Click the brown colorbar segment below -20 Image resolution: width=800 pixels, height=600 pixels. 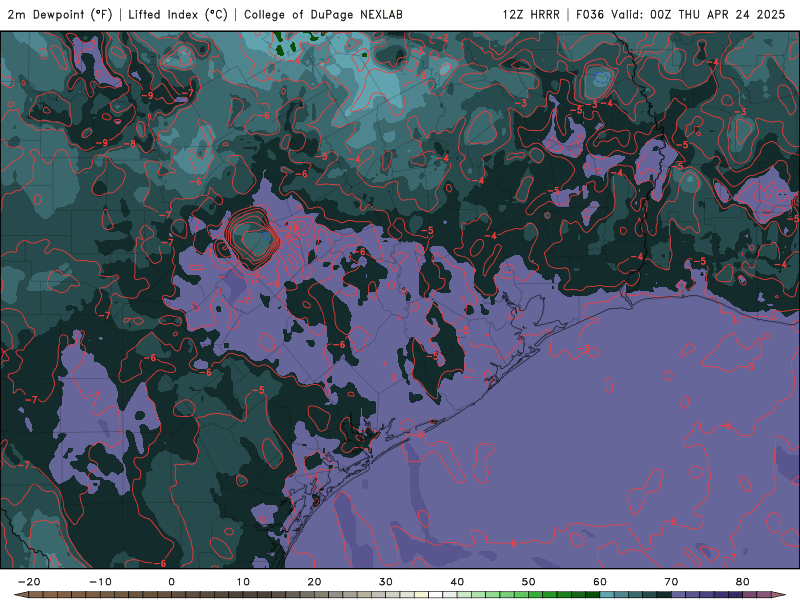(x=36, y=595)
